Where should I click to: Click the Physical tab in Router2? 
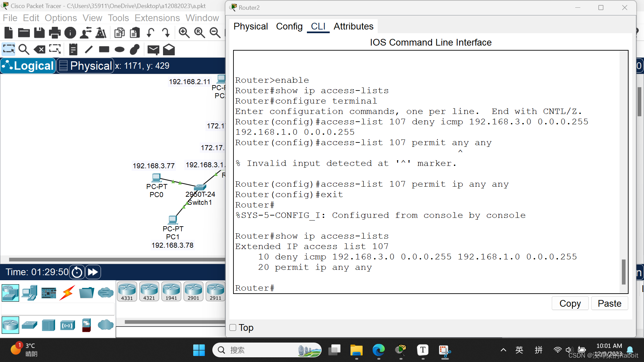click(251, 26)
